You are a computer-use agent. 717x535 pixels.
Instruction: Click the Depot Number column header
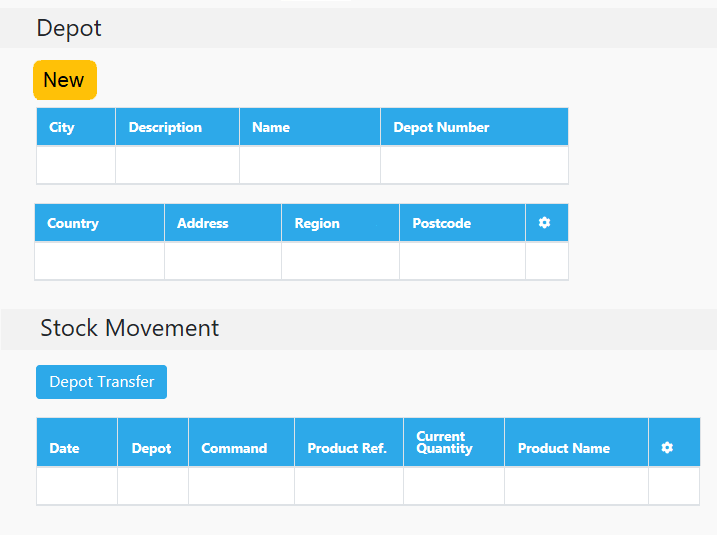click(474, 127)
